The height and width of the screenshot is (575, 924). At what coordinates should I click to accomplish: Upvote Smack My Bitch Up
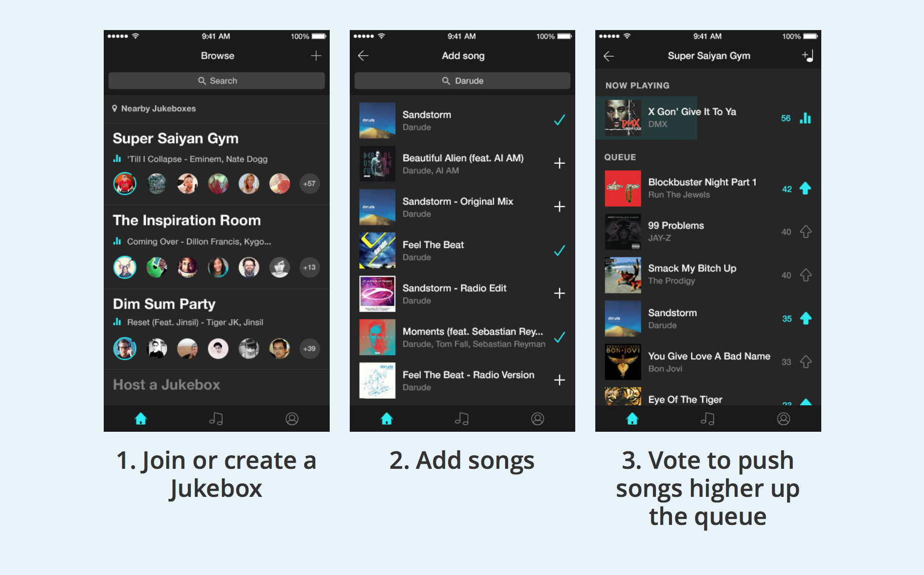(806, 275)
